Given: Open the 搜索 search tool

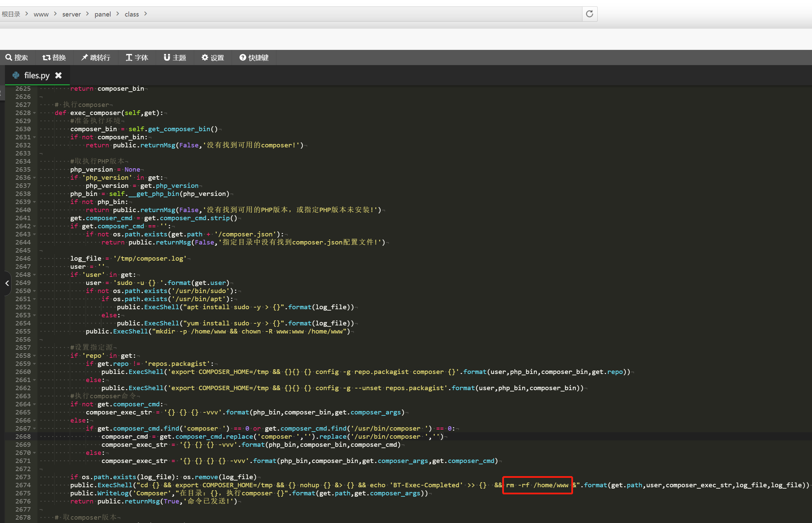Looking at the screenshot, I should pyautogui.click(x=17, y=58).
